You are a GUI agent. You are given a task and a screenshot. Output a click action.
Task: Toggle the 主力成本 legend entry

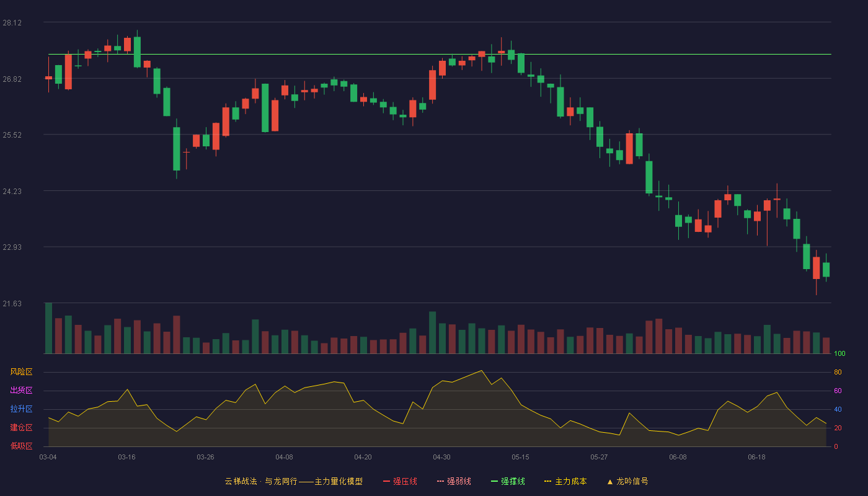click(x=565, y=481)
